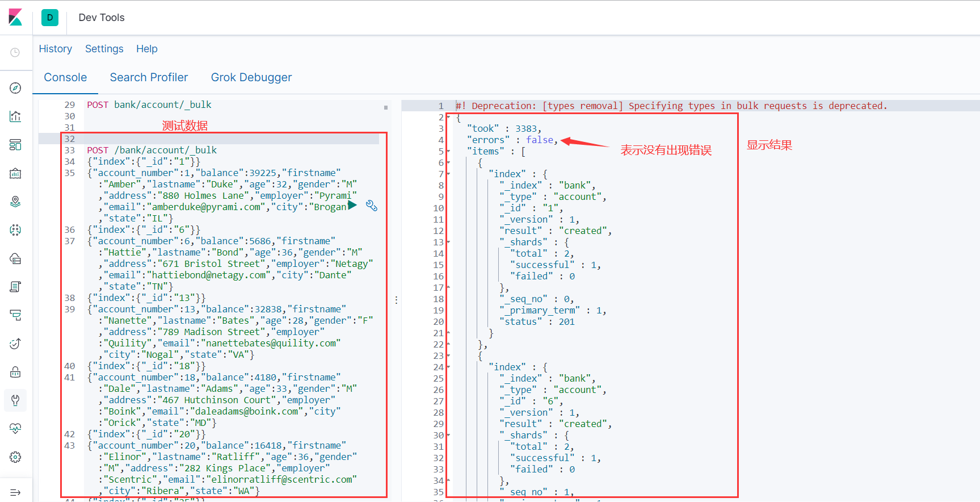Open the History link
Viewport: 980px width, 502px height.
pyautogui.click(x=56, y=49)
